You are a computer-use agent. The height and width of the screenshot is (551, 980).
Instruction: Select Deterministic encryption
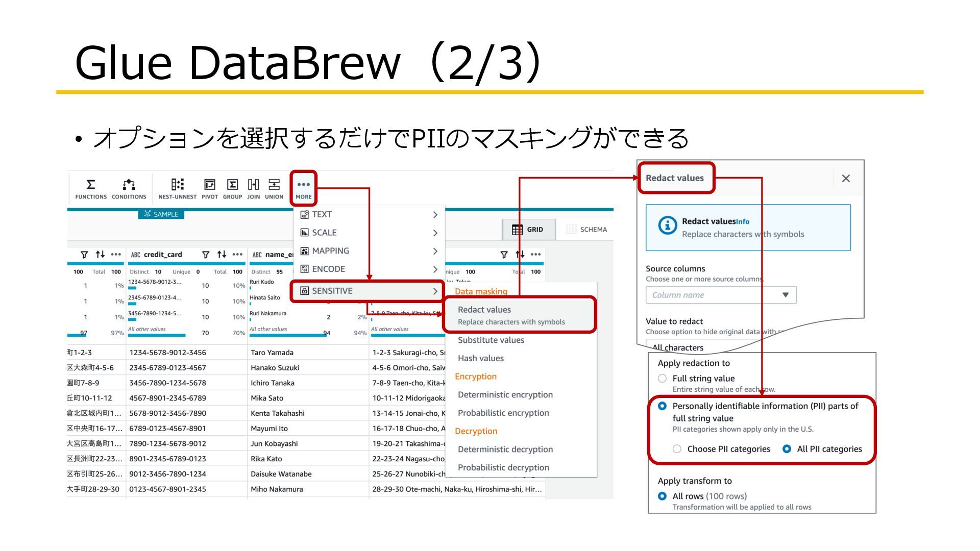point(505,395)
